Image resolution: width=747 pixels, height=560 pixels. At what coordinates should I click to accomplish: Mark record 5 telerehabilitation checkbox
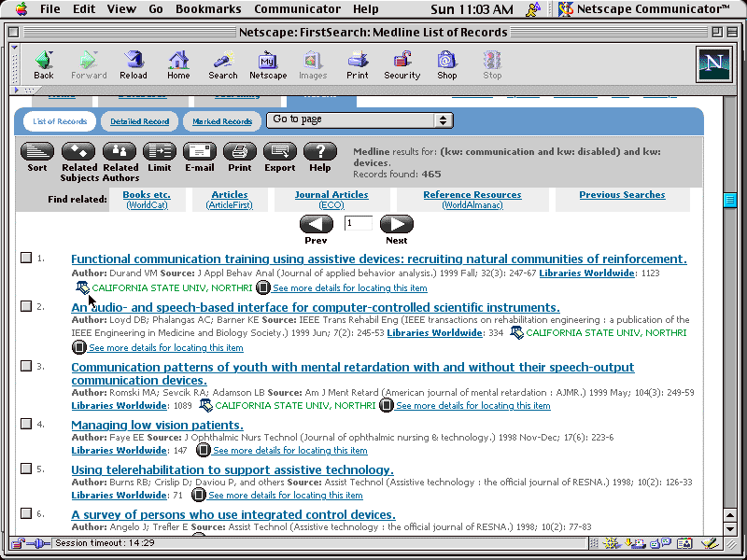[x=26, y=469]
